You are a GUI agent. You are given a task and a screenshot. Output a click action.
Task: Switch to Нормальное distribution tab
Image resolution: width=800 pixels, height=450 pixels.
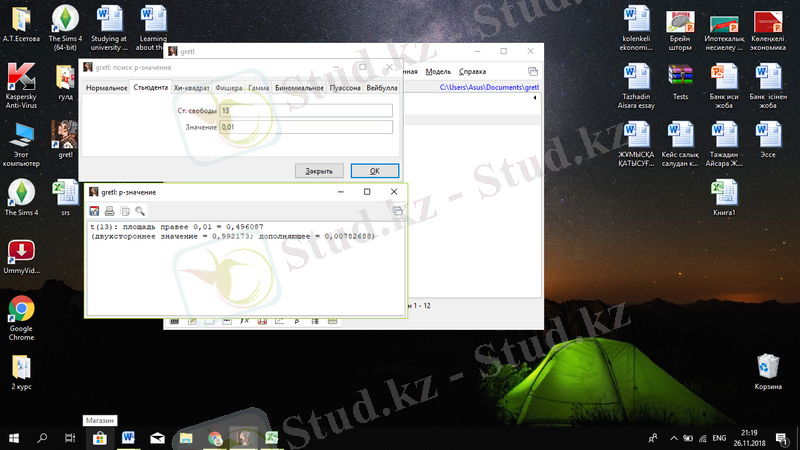(x=106, y=88)
